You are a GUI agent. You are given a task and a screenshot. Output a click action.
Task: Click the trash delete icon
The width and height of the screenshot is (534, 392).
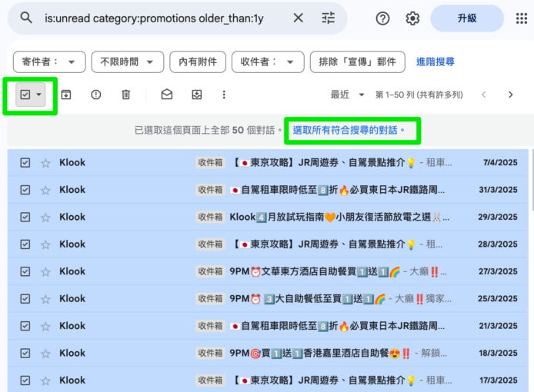pos(125,95)
